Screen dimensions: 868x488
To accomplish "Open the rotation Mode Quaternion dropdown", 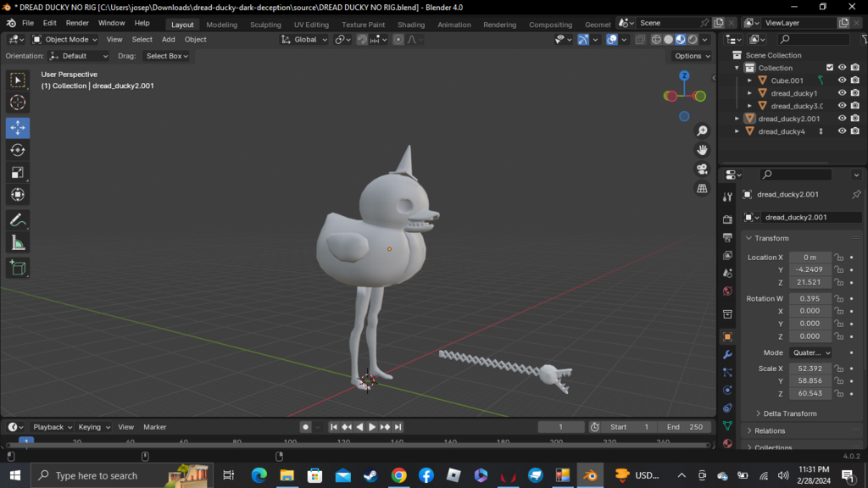I will tap(810, 352).
